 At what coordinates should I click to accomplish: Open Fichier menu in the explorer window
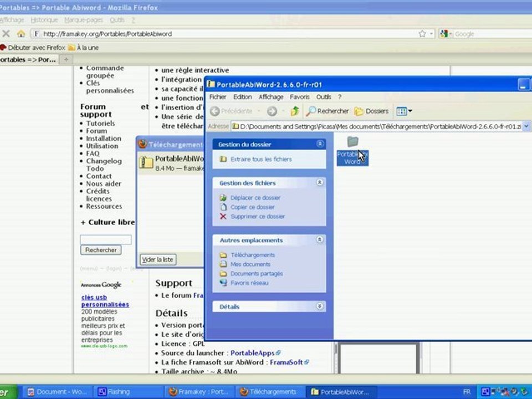click(x=217, y=97)
